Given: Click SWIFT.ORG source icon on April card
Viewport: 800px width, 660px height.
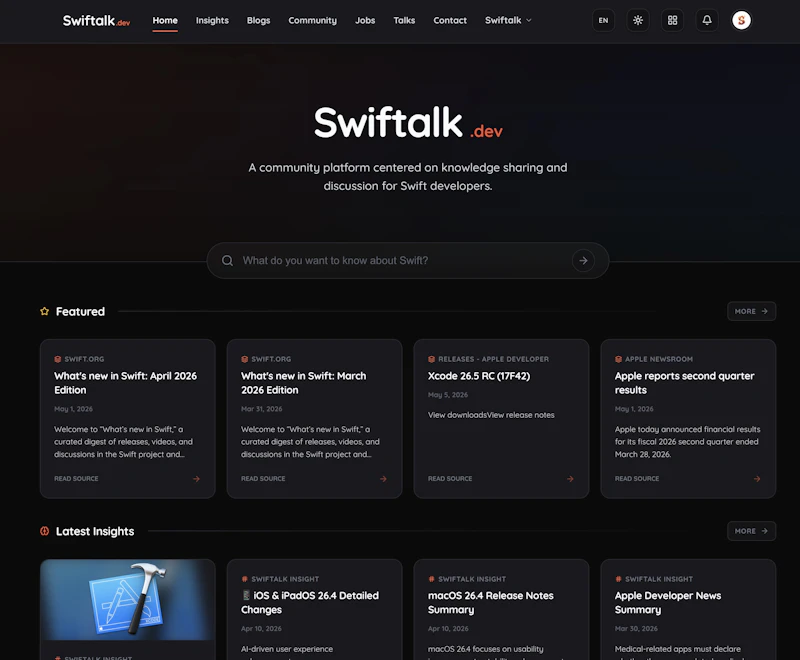Looking at the screenshot, I should [x=58, y=359].
